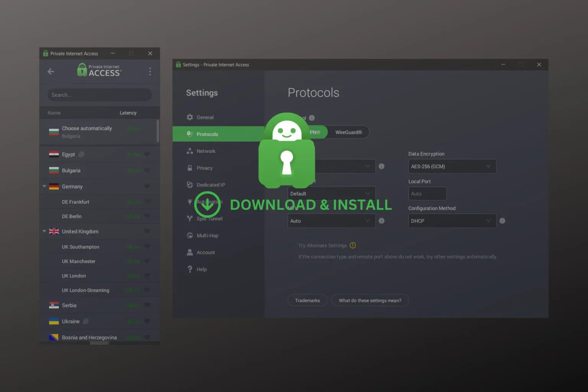Toggle the heart on United Kingdom row
This screenshot has width=588, height=392.
coord(147,231)
